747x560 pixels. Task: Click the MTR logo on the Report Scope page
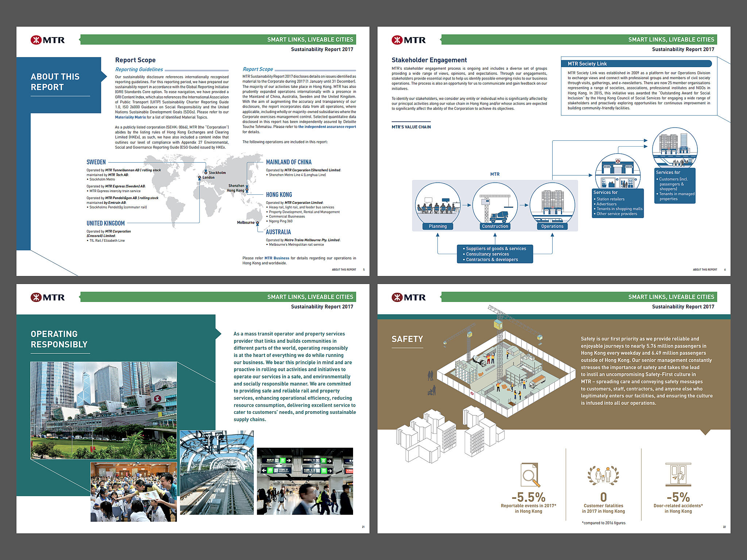[48, 40]
